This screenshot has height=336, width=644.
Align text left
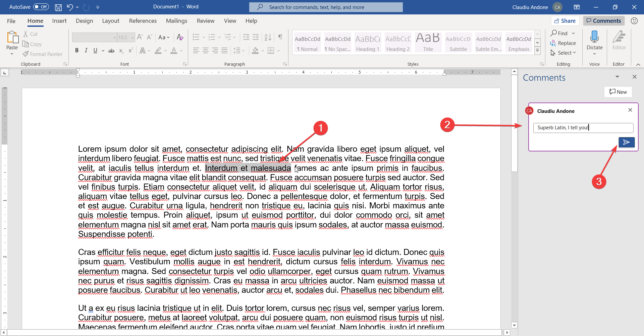point(196,51)
